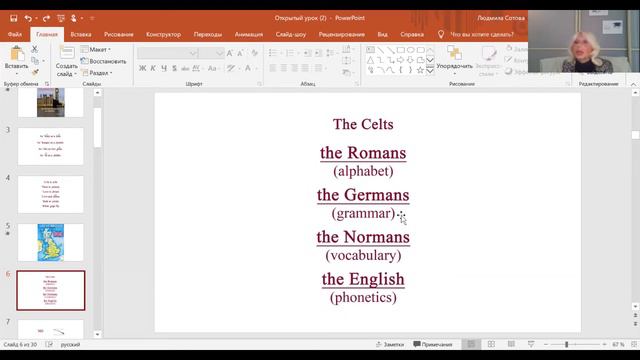Toggle Заметки notes pane
Screen dimensions: 640x360
pyautogui.click(x=390, y=344)
